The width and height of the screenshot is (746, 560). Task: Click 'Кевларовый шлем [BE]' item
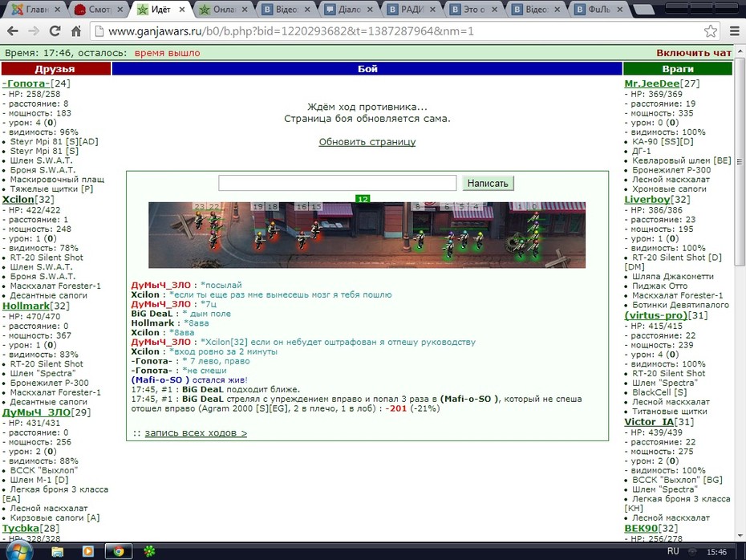[x=681, y=160]
